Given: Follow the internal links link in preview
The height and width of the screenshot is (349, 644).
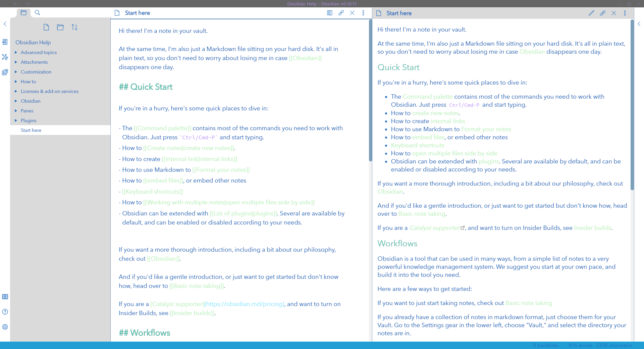Looking at the screenshot, I should [x=448, y=121].
